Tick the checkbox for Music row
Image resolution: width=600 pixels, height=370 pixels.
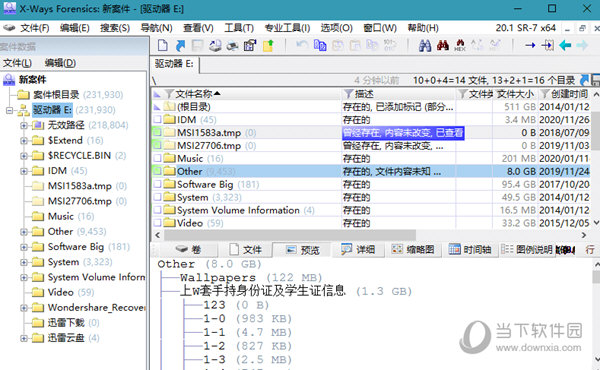click(157, 158)
